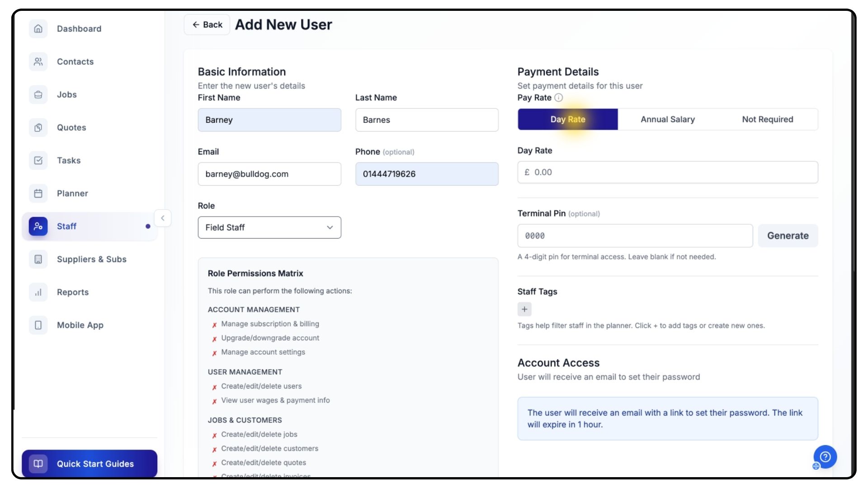Image resolution: width=868 pixels, height=488 pixels.
Task: Click the Pay Rate info icon
Action: pyautogui.click(x=559, y=98)
